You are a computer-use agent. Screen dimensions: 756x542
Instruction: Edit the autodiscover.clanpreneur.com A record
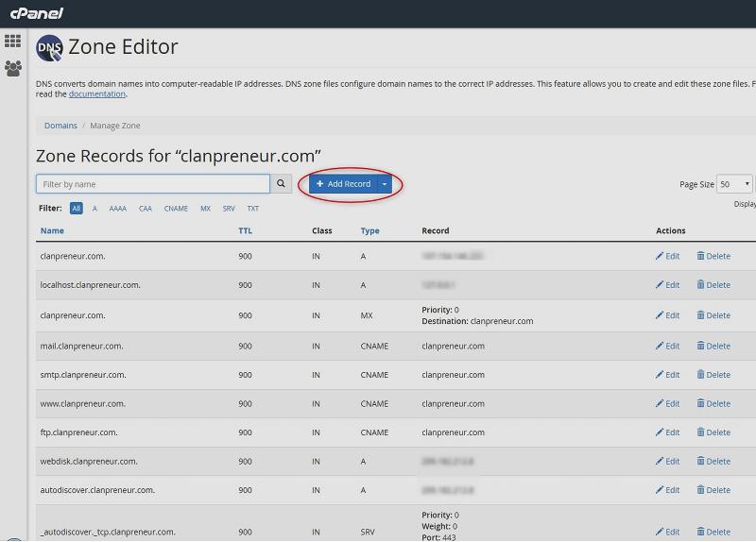(x=667, y=490)
